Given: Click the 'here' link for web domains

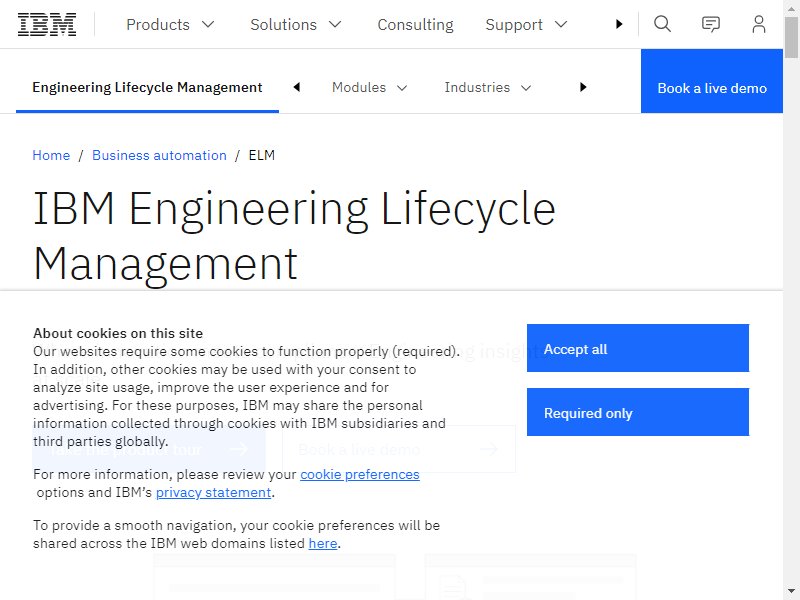Looking at the screenshot, I should click(323, 543).
